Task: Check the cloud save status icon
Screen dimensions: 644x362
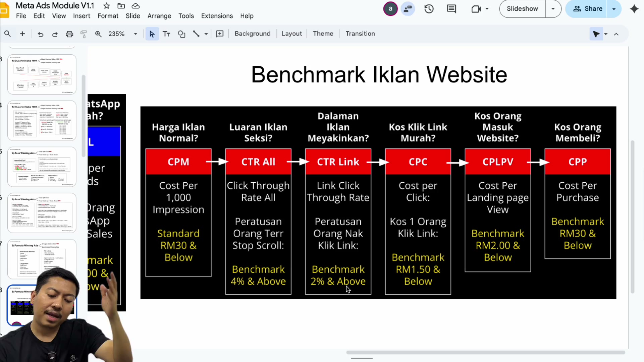Action: [136, 6]
